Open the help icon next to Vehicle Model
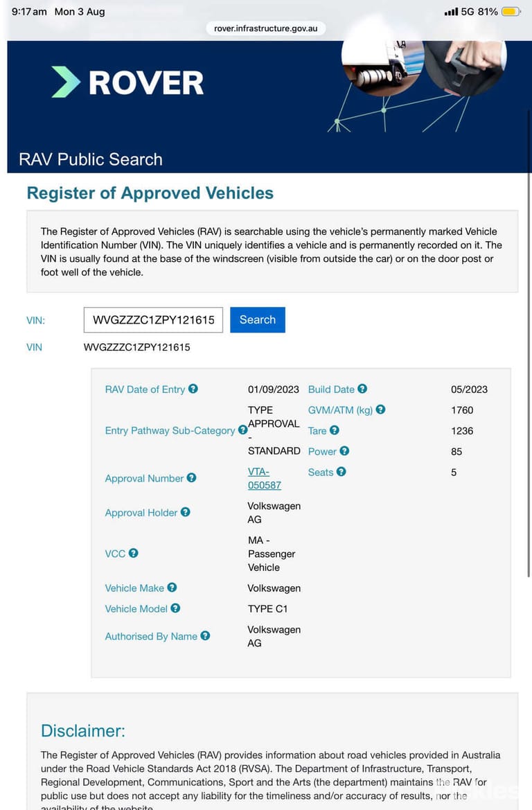This screenshot has width=532, height=810. 176,608
